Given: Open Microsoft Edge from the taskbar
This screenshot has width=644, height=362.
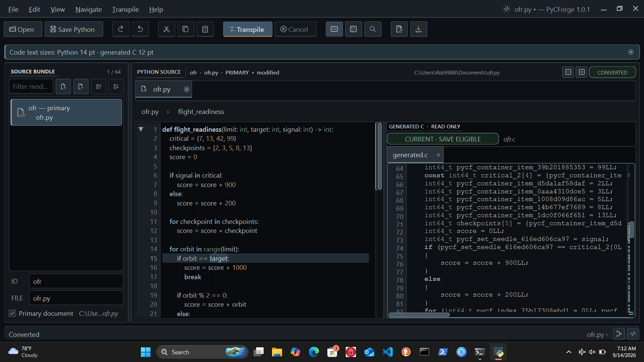Looking at the screenshot, I should pos(314,352).
